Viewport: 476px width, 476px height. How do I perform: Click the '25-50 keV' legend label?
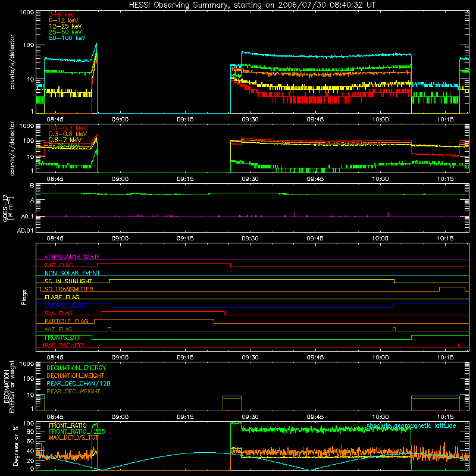65,32
